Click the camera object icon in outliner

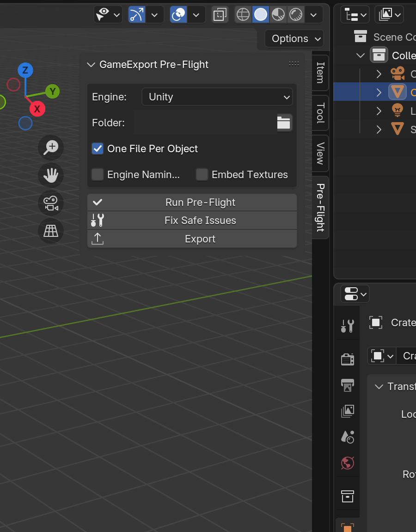[x=398, y=74]
